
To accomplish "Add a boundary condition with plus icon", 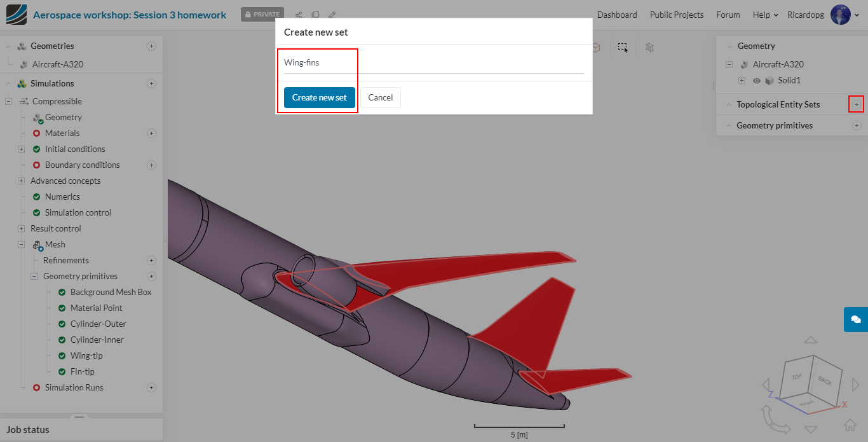I will pyautogui.click(x=151, y=165).
